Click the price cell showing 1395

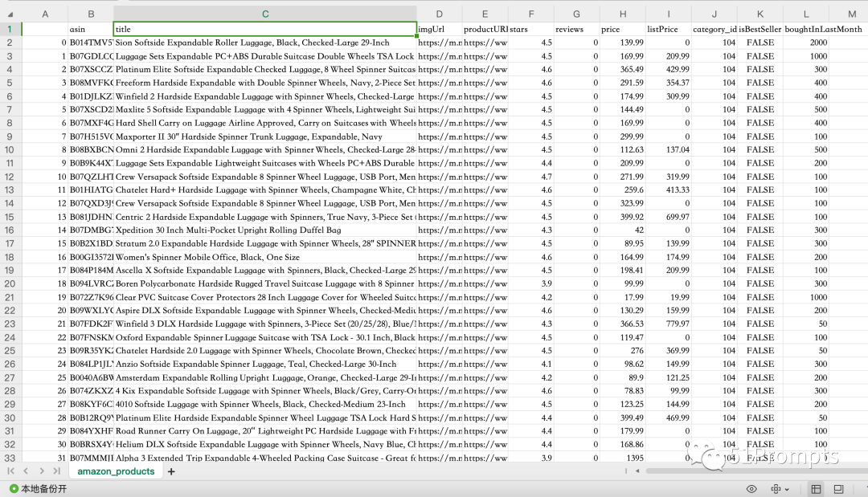pos(623,458)
